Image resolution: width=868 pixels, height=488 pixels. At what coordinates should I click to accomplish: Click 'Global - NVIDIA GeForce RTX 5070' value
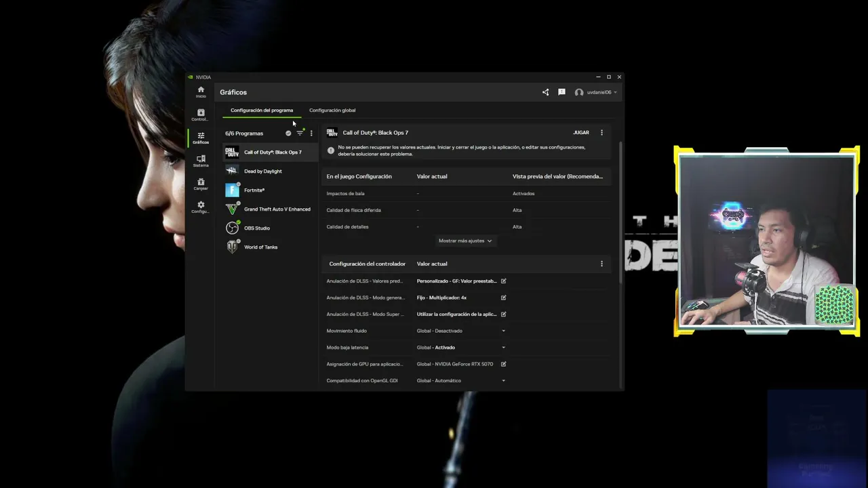pyautogui.click(x=455, y=364)
